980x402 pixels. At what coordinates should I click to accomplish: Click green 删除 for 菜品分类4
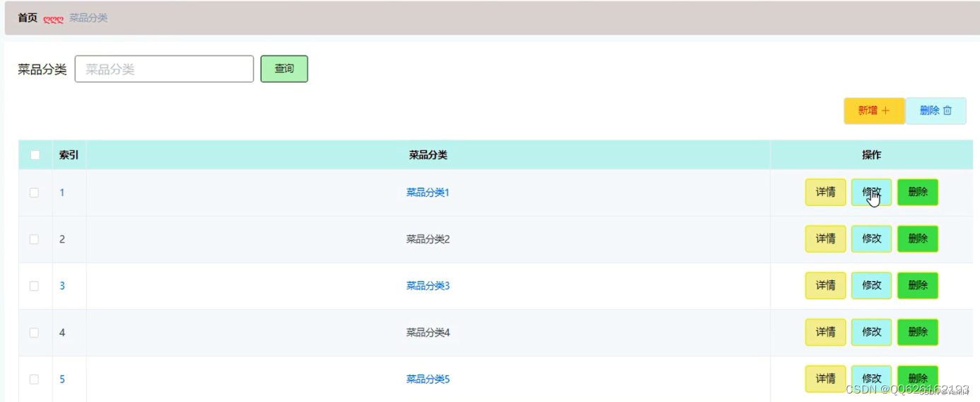pyautogui.click(x=918, y=333)
